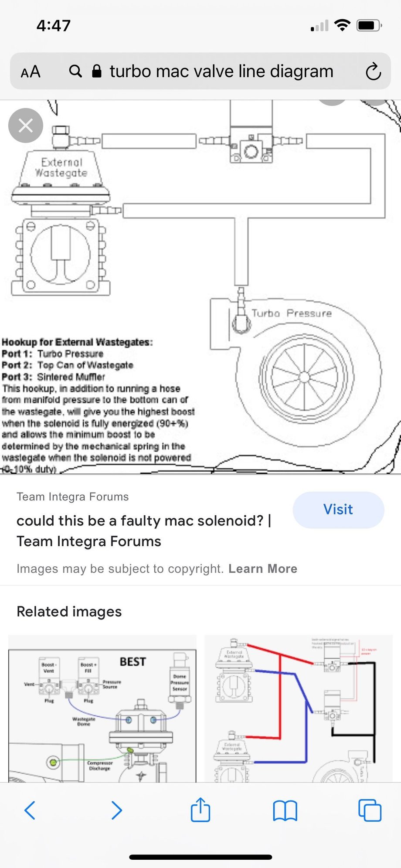Tap the Visit button
Screen dimensions: 401x868
pyautogui.click(x=338, y=510)
